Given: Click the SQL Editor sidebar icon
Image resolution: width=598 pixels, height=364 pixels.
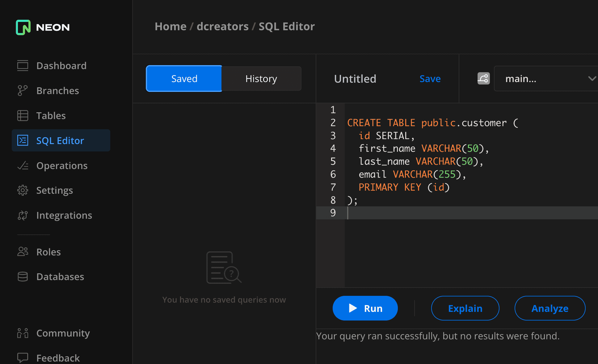Looking at the screenshot, I should click(x=23, y=140).
